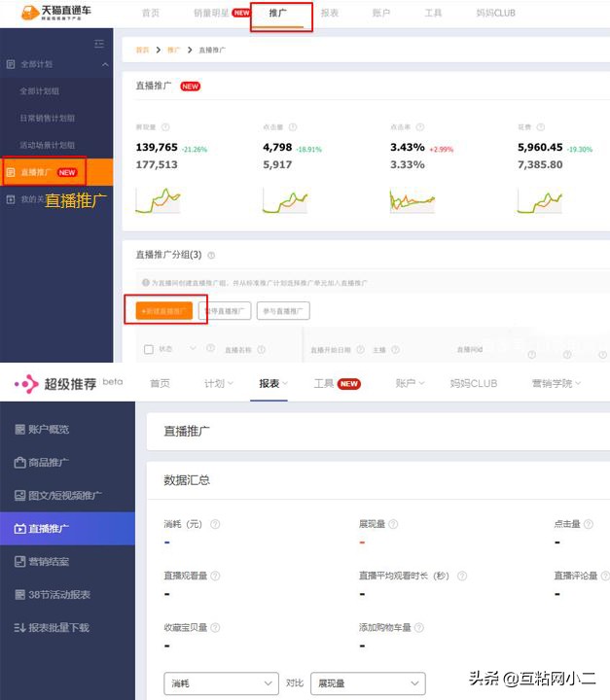The height and width of the screenshot is (700, 610).
Task: Click the 营销结案 sidebar icon
Action: [x=20, y=561]
